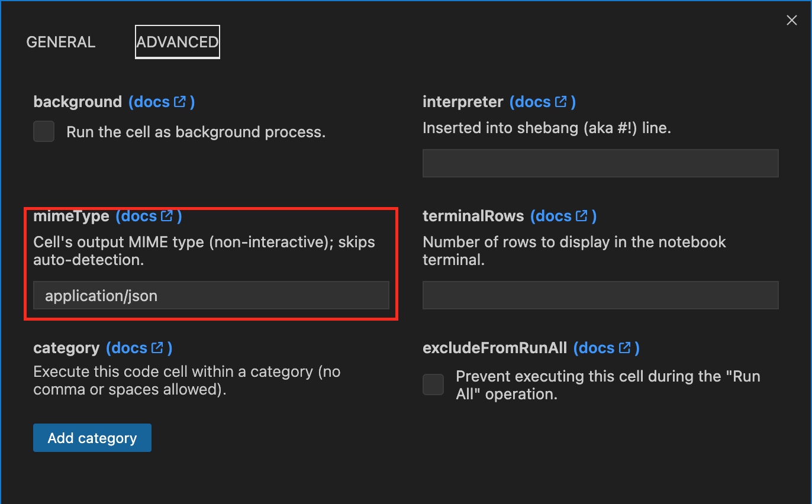
Task: Open the 'docs' text link for terminalRows
Action: 553,216
